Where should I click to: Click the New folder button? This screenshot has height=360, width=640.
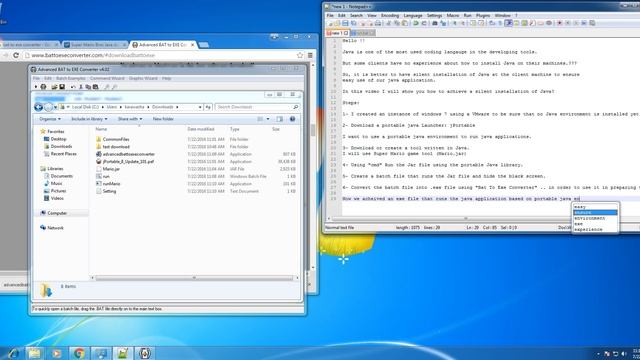(x=163, y=119)
